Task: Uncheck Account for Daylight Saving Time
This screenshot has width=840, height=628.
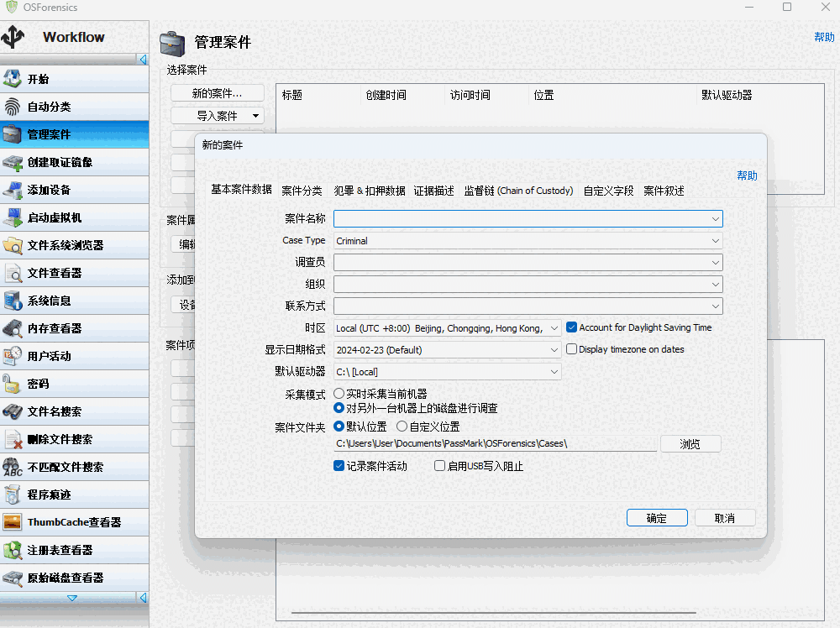Action: coord(571,327)
